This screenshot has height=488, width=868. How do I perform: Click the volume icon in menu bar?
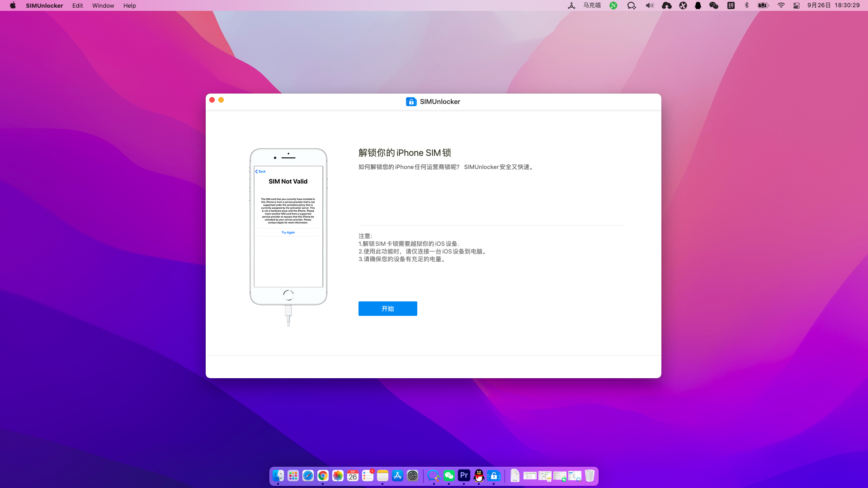[x=650, y=5]
